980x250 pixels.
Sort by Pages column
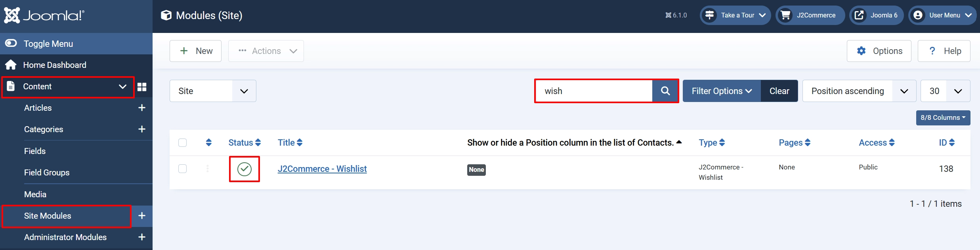point(795,142)
